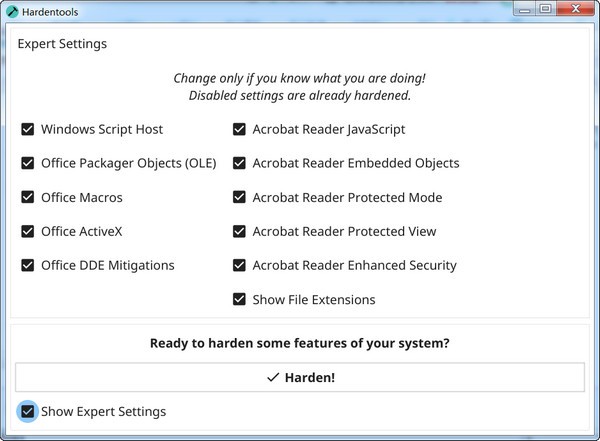
Task: Click the Hardentools app icon in title bar
Action: pyautogui.click(x=12, y=11)
